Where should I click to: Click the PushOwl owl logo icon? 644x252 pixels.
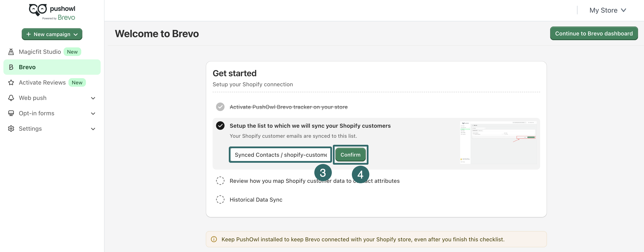(38, 10)
